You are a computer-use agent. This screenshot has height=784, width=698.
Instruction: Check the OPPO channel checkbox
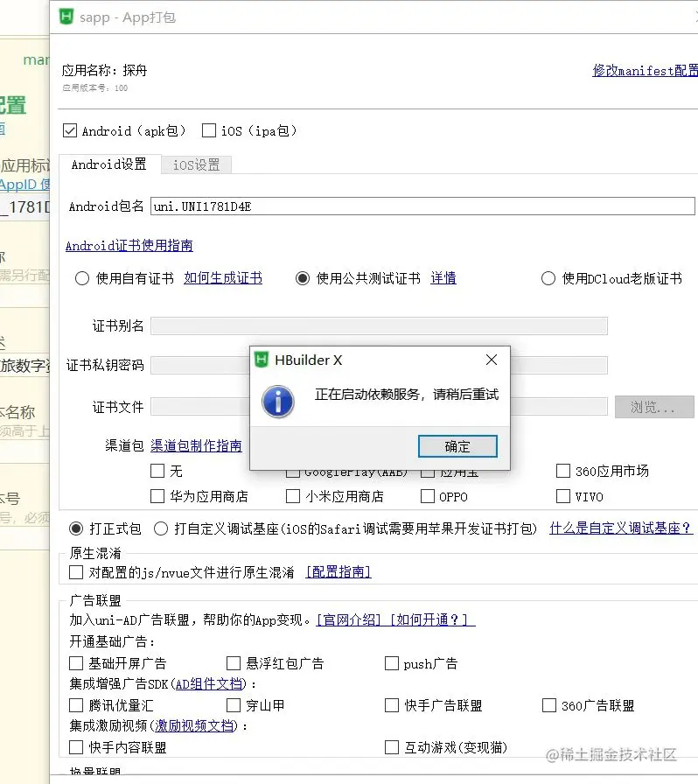pos(428,496)
